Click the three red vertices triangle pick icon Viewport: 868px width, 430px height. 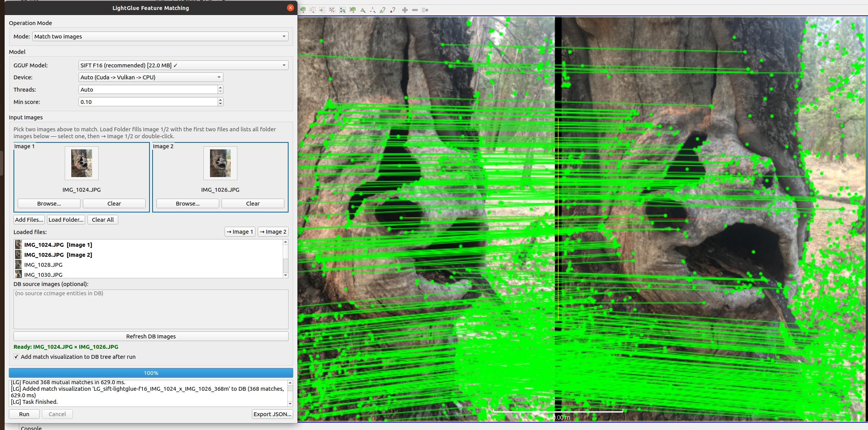click(x=373, y=10)
